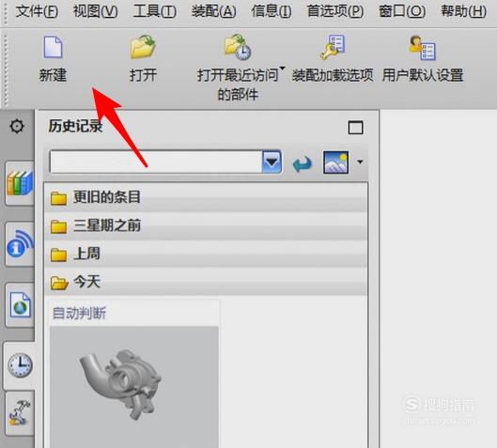Open the 视图(V) menu
Viewport: 497px width, 448px height.
click(x=96, y=11)
